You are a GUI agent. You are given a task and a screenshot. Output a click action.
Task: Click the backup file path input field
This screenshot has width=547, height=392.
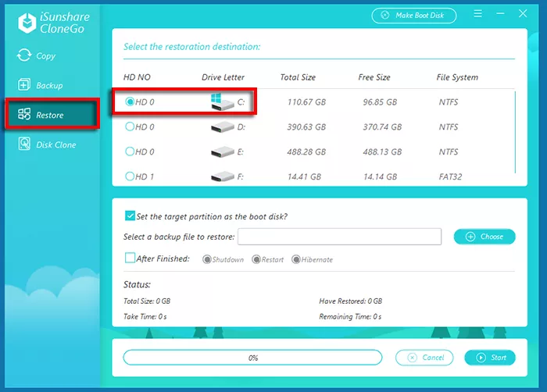339,237
